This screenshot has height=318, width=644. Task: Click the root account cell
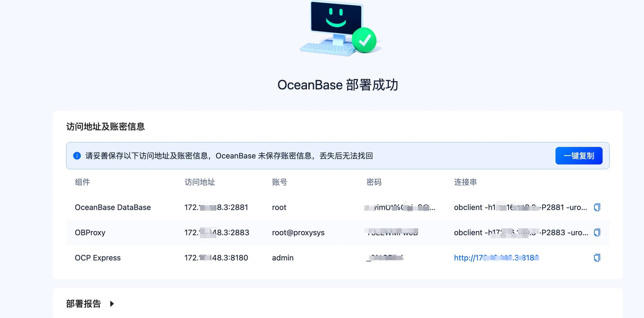coord(279,207)
